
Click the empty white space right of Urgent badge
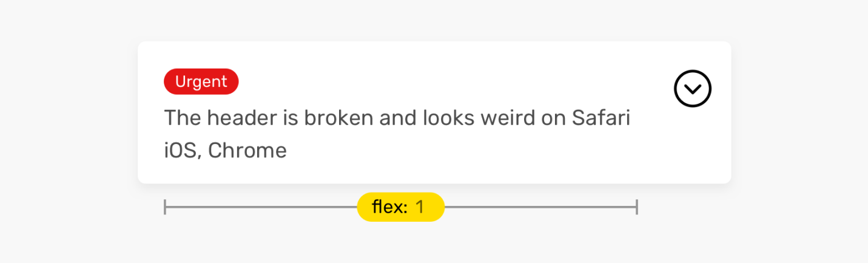click(x=425, y=81)
